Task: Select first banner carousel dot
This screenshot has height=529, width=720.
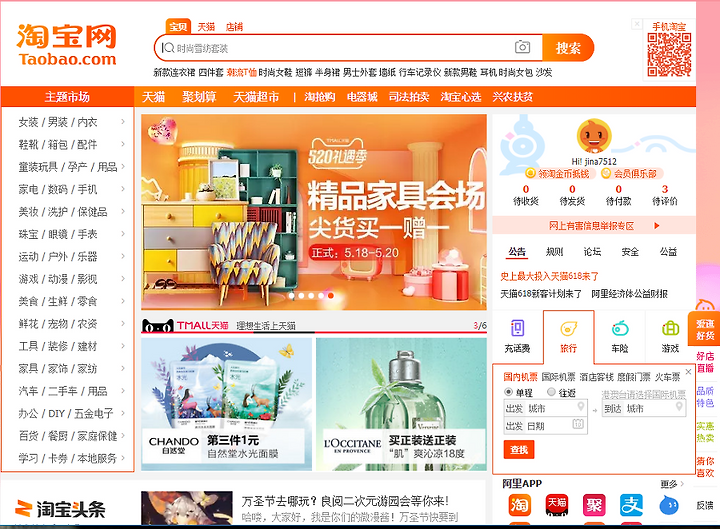Action: click(x=291, y=296)
